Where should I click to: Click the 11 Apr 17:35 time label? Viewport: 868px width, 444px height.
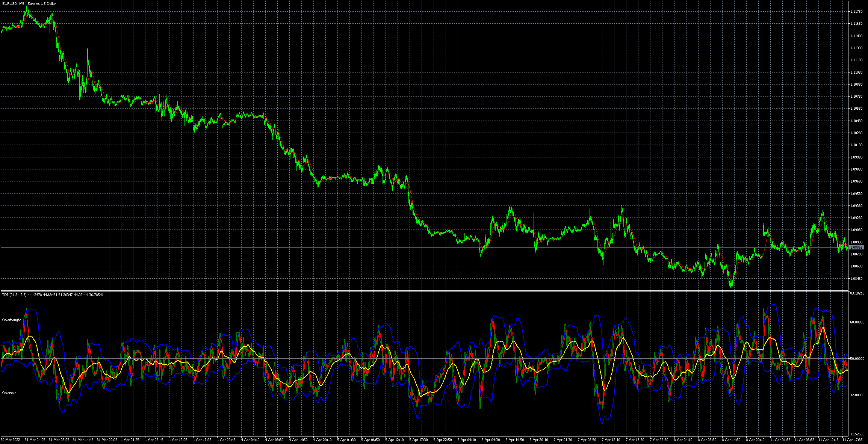pos(853,439)
